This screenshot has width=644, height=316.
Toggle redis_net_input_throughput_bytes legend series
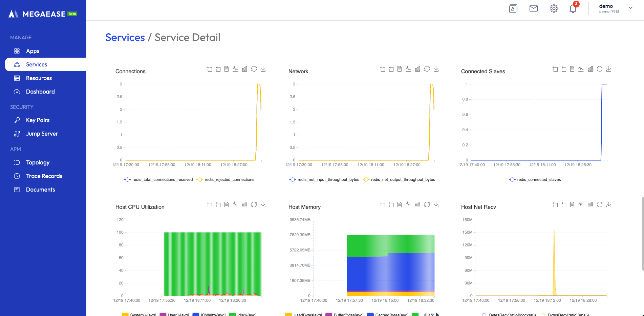click(324, 180)
